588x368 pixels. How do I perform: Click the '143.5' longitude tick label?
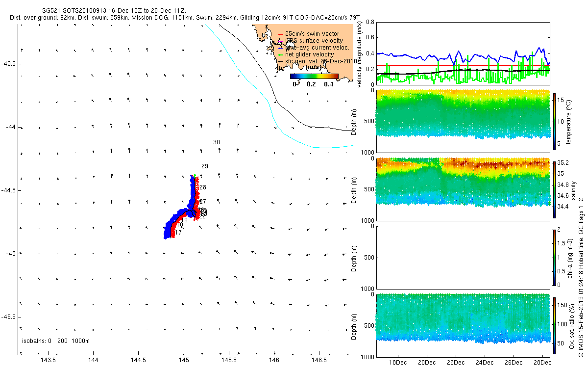point(49,360)
